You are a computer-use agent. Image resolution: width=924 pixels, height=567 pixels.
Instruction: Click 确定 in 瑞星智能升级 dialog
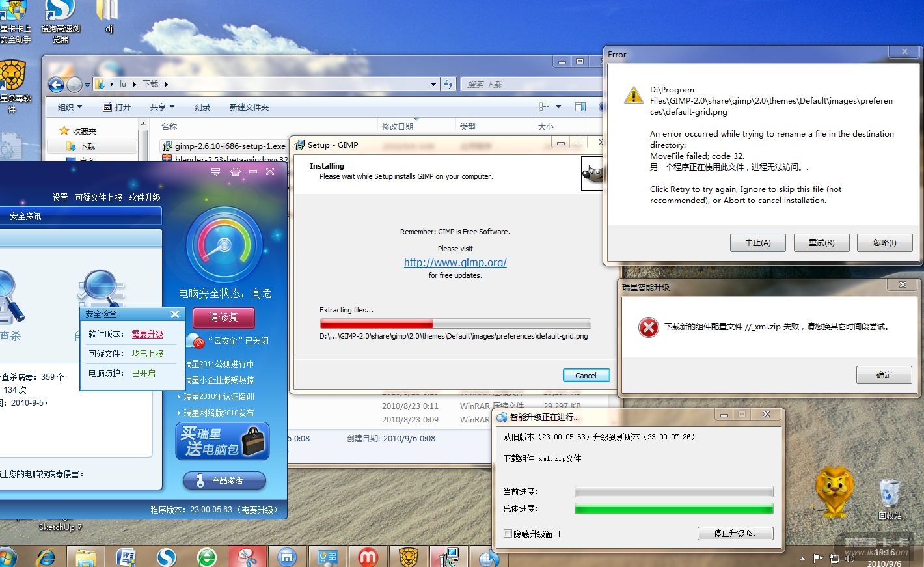click(x=884, y=375)
